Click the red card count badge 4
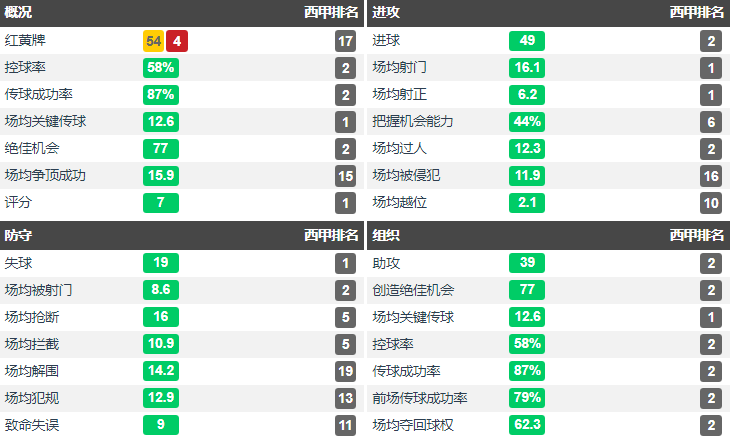Screen dimensions: 732x438 point(177,41)
